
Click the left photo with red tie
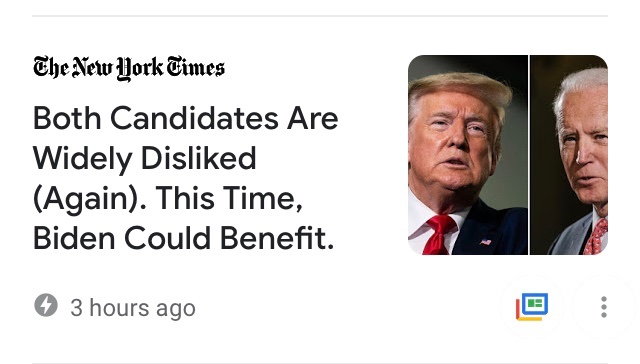tap(468, 155)
